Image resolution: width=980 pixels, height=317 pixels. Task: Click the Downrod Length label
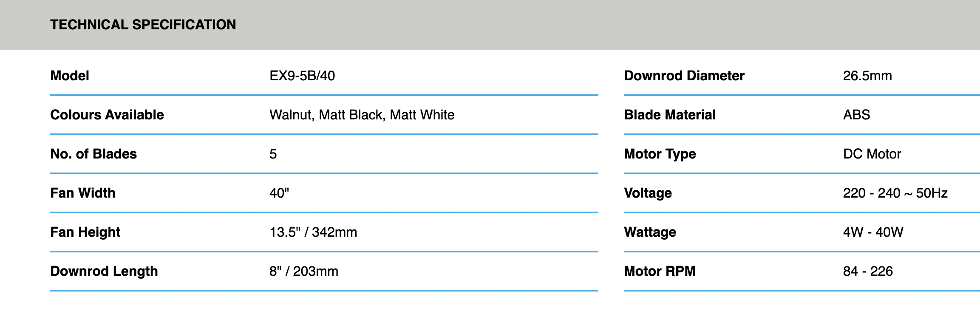pyautogui.click(x=104, y=272)
